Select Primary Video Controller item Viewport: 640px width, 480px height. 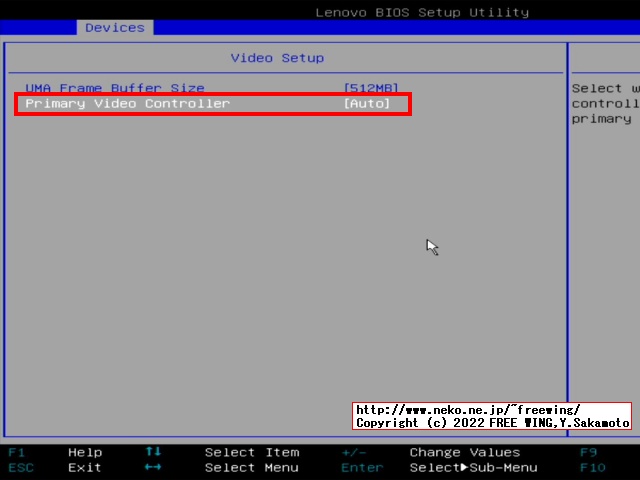[x=127, y=103]
